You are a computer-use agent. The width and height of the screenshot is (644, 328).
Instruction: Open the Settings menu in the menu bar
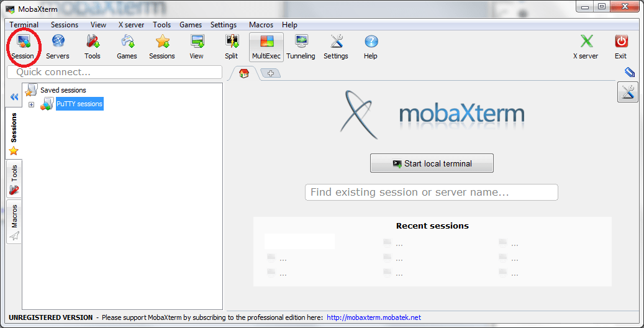tap(224, 25)
